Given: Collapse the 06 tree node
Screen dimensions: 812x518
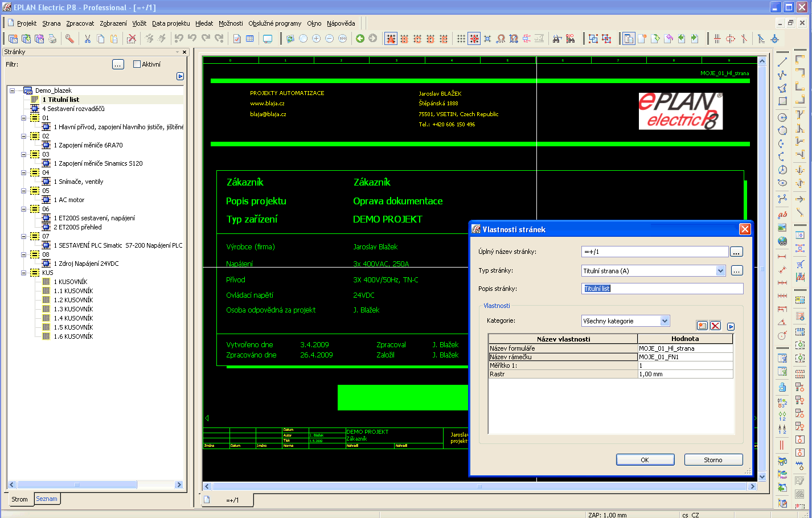Looking at the screenshot, I should point(24,209).
